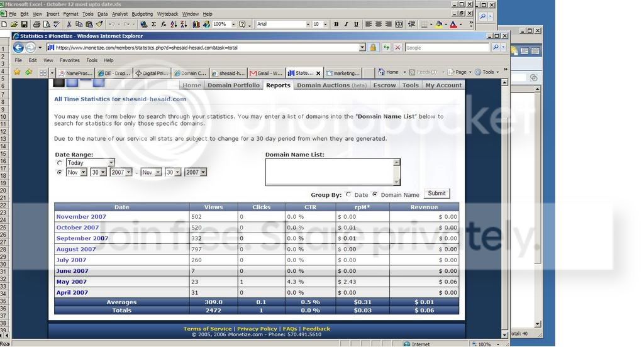Open the November 2007 statistics link
644x347 pixels.
(x=81, y=216)
